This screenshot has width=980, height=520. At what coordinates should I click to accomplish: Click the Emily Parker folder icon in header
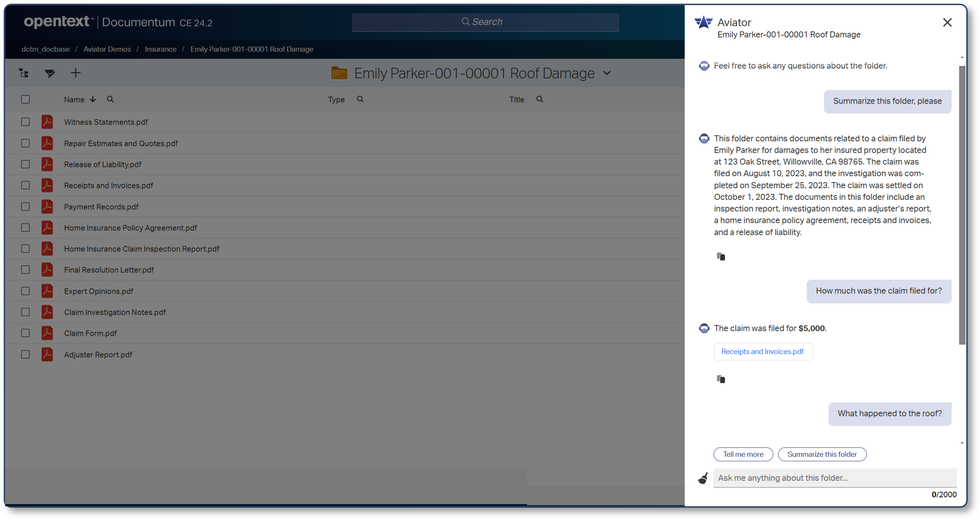point(339,73)
